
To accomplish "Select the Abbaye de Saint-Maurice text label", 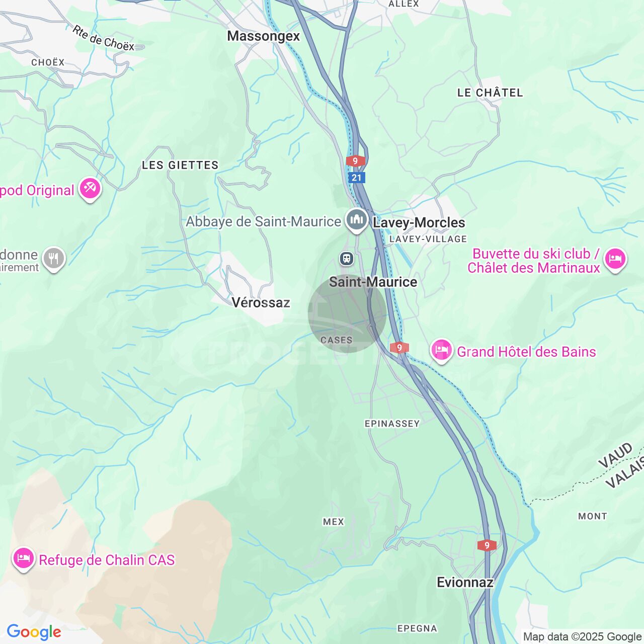I will click(264, 222).
